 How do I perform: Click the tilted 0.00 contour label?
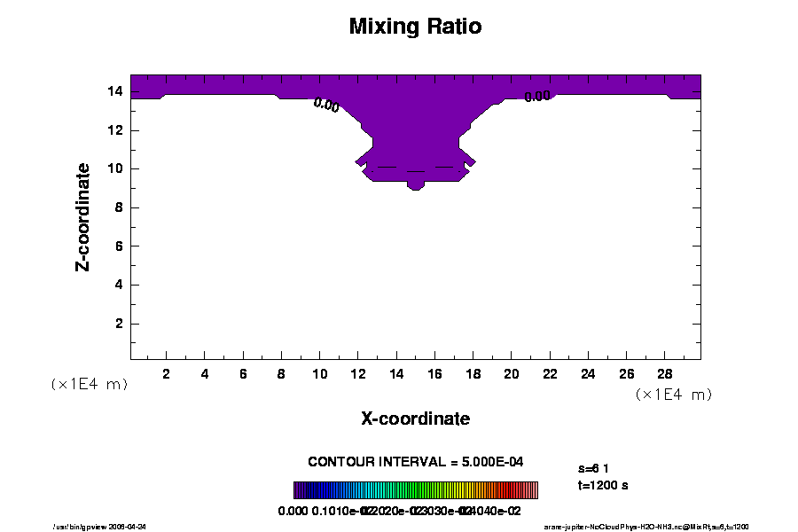click(326, 105)
